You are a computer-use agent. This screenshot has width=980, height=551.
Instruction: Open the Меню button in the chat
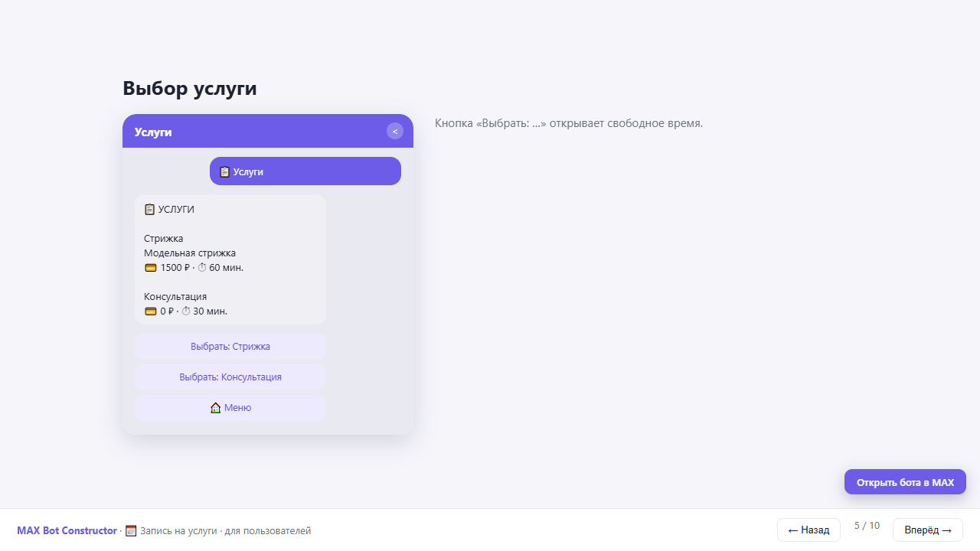[230, 408]
